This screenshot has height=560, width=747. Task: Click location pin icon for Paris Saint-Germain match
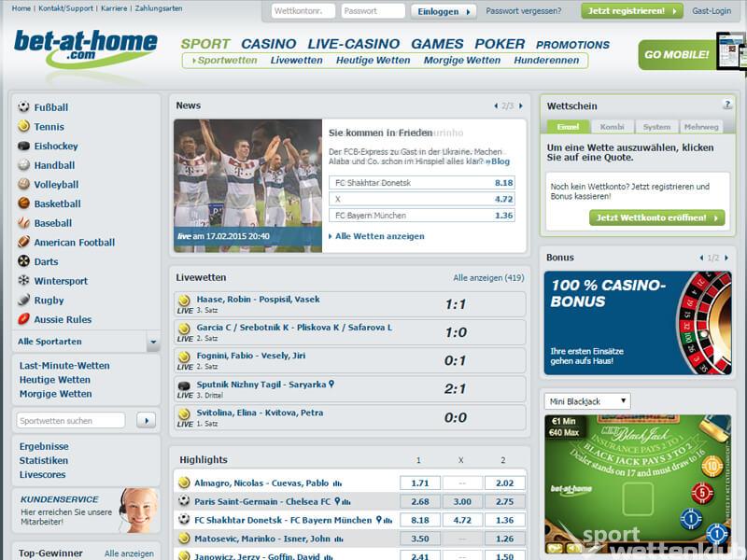pyautogui.click(x=337, y=501)
